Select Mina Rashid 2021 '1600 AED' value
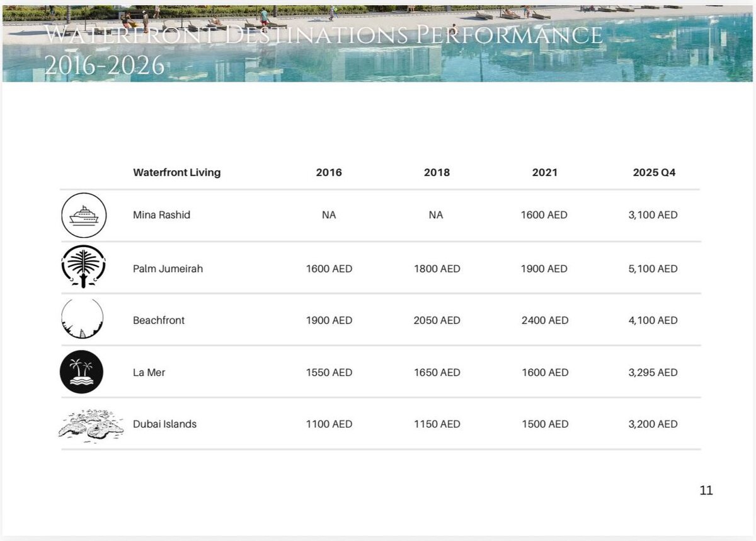The height and width of the screenshot is (541, 756). click(x=544, y=215)
